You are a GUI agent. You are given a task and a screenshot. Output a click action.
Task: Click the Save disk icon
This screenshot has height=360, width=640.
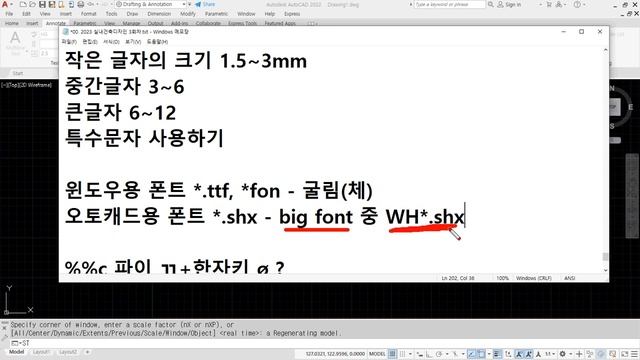pyautogui.click(x=42, y=4)
